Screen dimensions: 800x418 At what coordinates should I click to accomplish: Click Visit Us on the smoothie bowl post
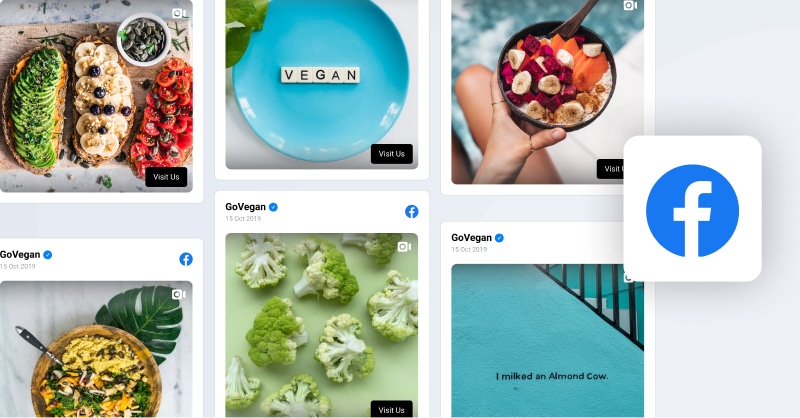tap(610, 169)
